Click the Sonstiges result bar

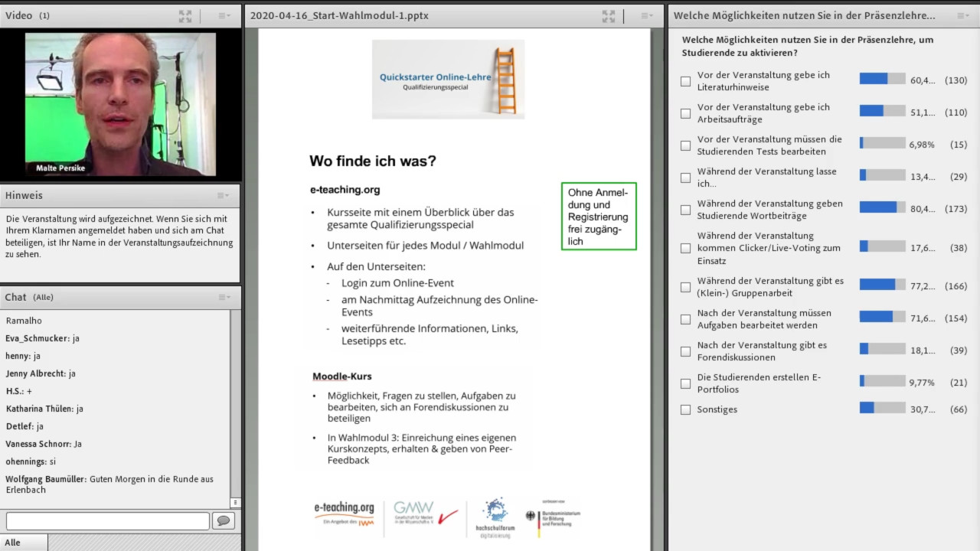click(883, 408)
